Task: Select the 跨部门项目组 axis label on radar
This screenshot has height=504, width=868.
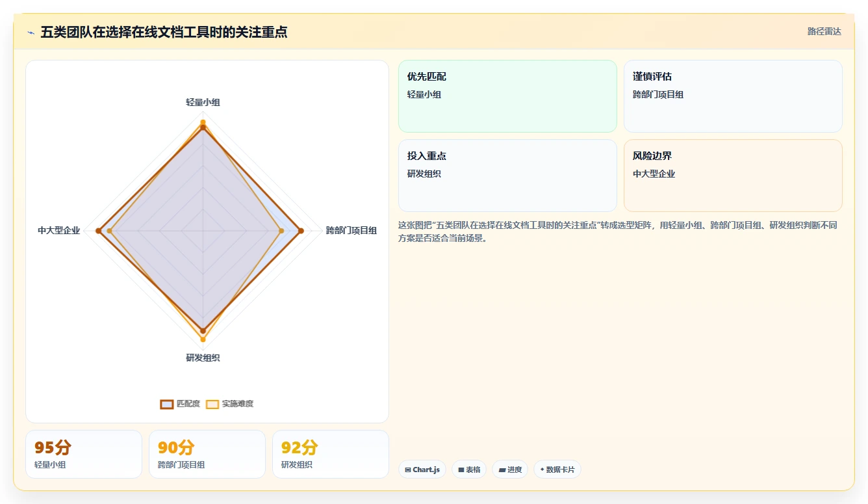Action: click(x=351, y=230)
